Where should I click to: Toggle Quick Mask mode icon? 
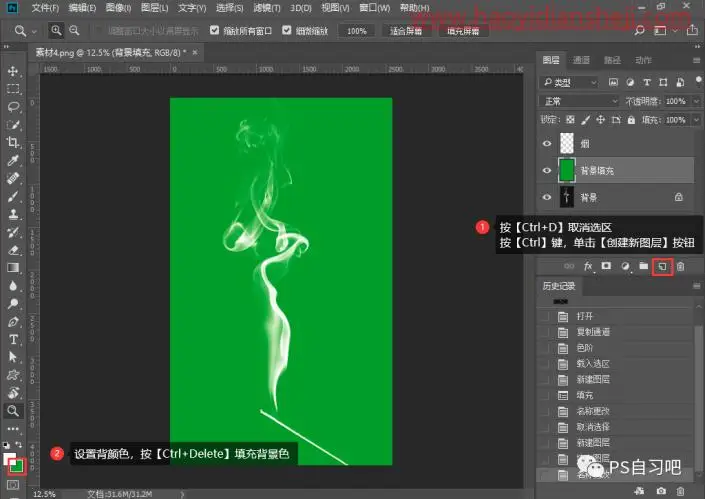(13, 485)
